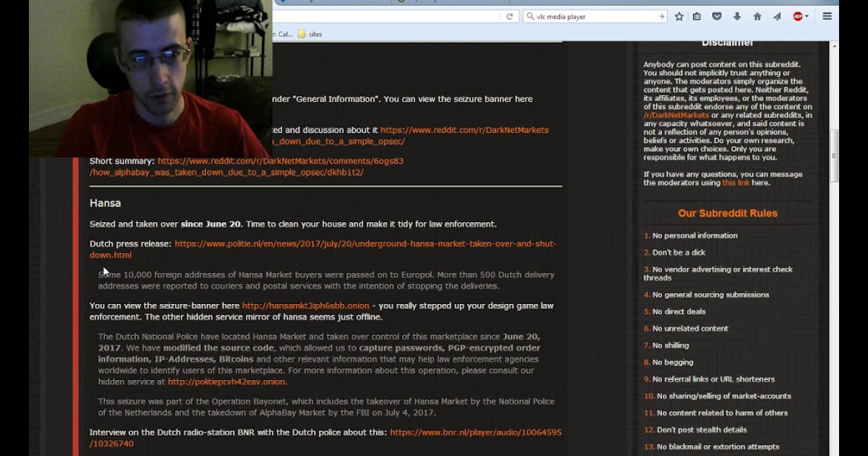Open the Downloads arrow icon

(737, 16)
